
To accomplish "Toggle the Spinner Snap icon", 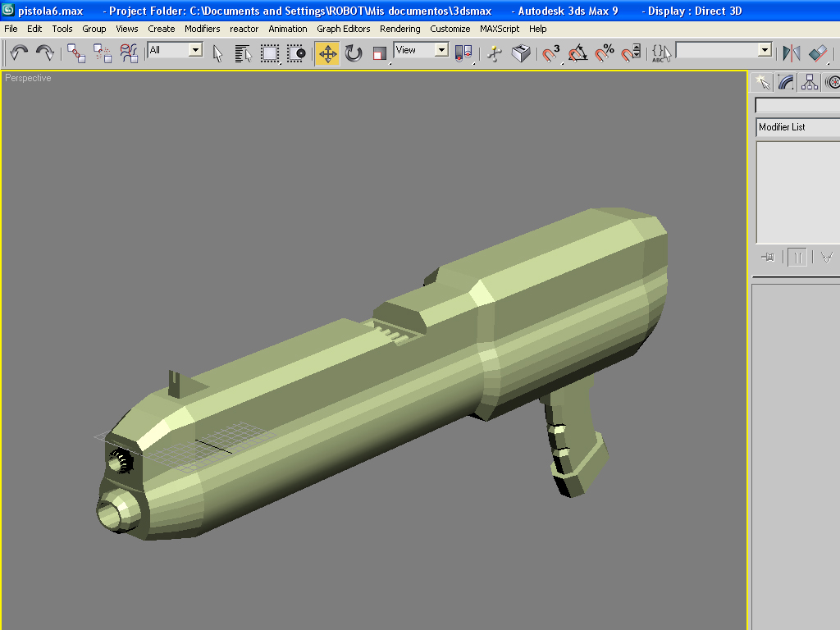I will click(631, 53).
